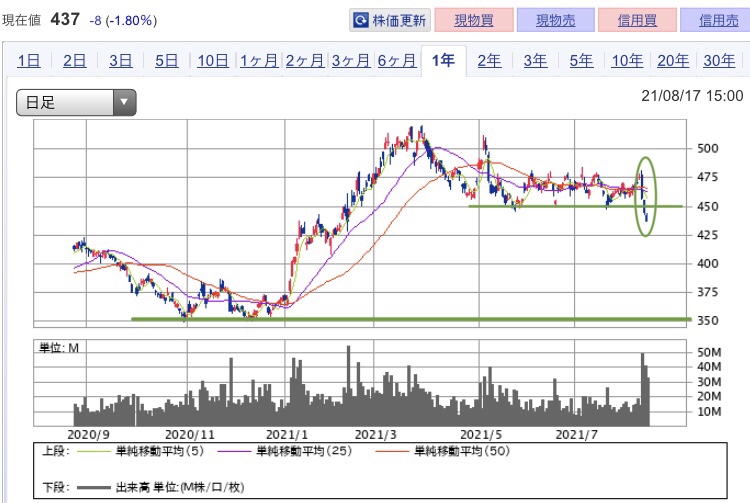Screen dimensions: 750x503
Task: Click the 2021/7 date axis label
Action: (x=576, y=435)
